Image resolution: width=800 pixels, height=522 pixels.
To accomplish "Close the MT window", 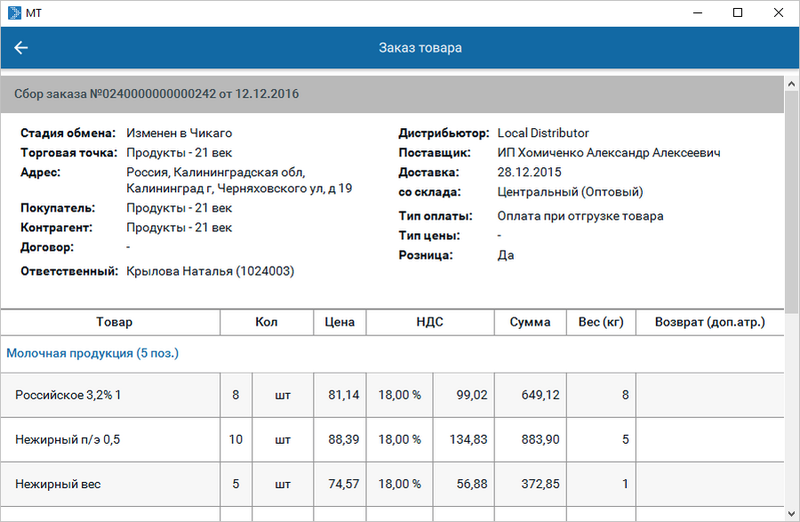I will click(783, 13).
